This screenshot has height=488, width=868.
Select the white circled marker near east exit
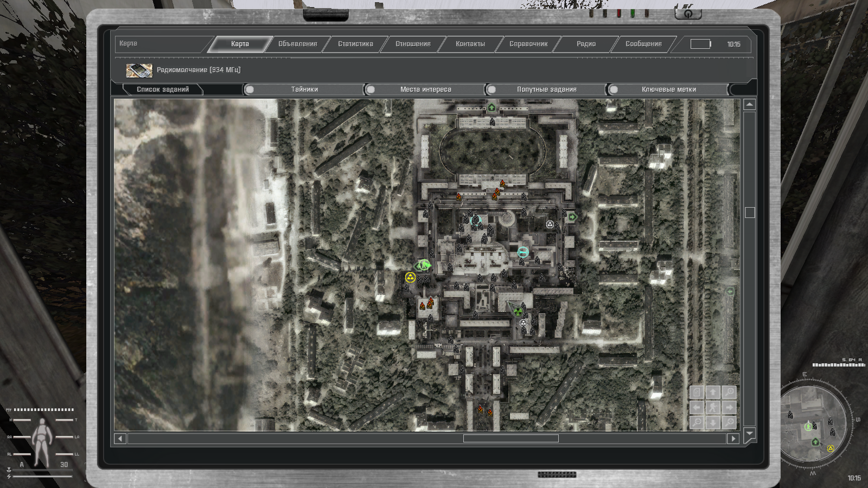[x=550, y=224]
